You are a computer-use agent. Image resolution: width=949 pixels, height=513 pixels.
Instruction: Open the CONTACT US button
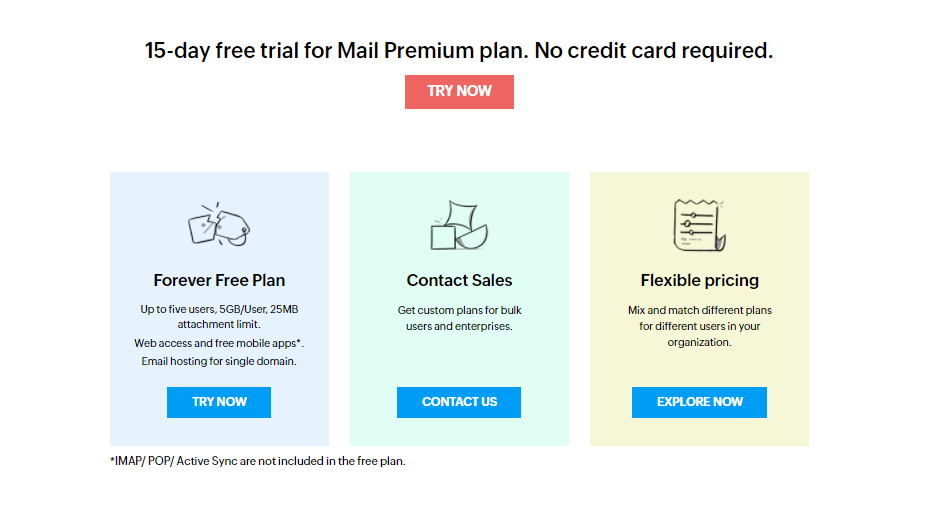coord(459,402)
